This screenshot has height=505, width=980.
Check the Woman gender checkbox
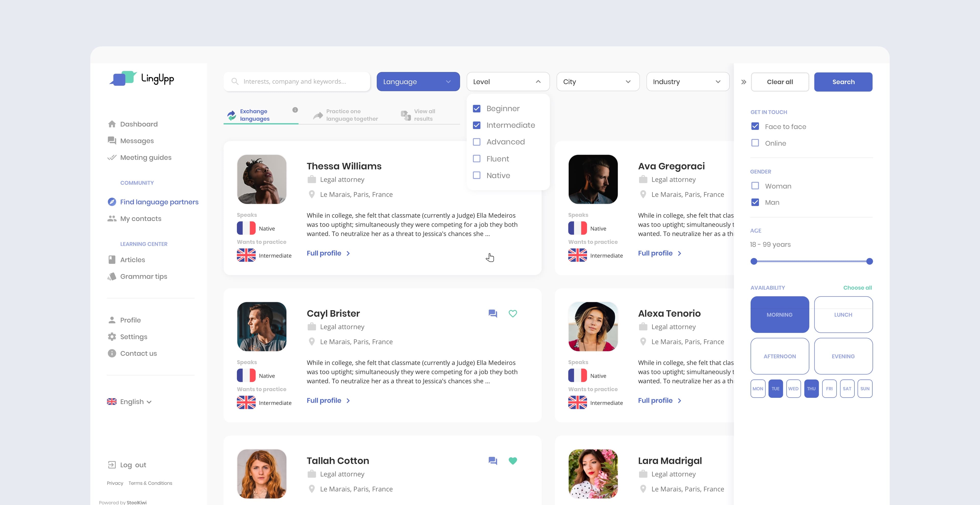(x=755, y=186)
